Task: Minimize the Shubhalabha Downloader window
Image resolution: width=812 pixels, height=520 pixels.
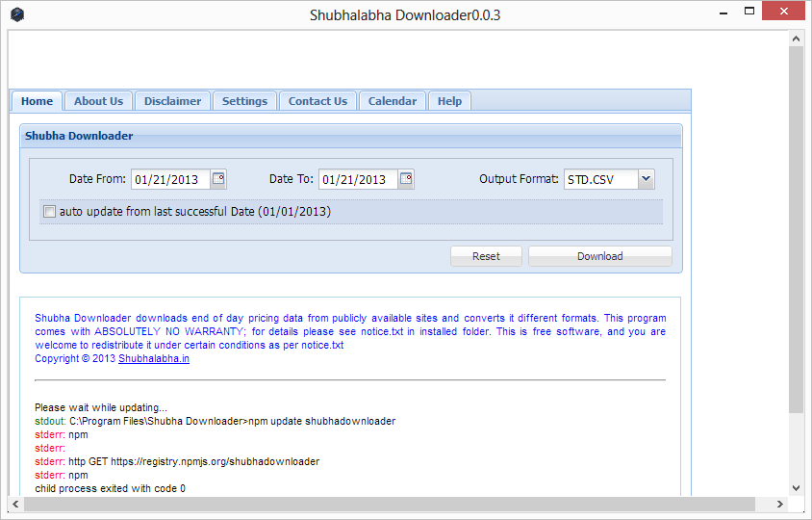Action: coord(723,12)
